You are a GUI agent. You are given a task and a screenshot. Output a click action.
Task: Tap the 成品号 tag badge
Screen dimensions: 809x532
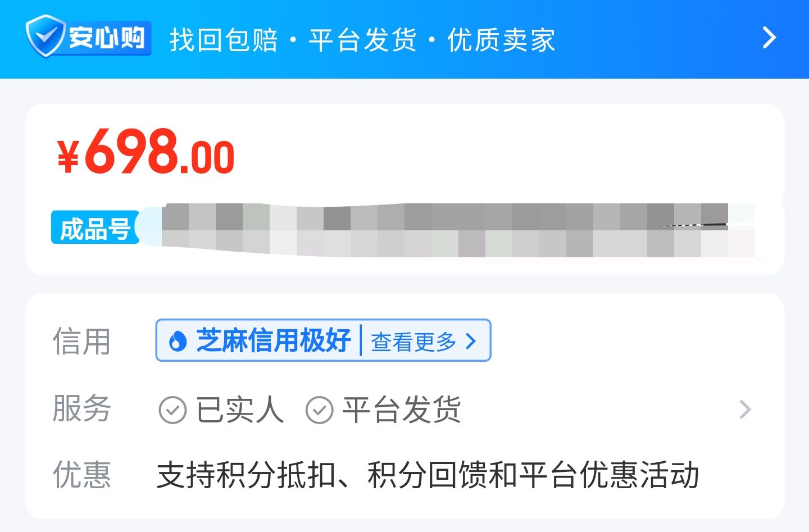pyautogui.click(x=95, y=228)
